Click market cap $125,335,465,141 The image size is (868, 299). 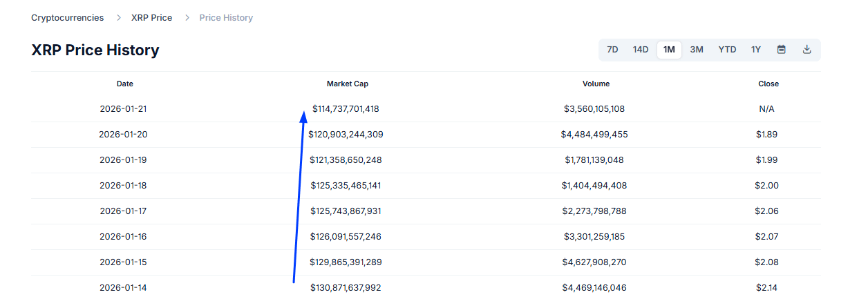pos(346,186)
